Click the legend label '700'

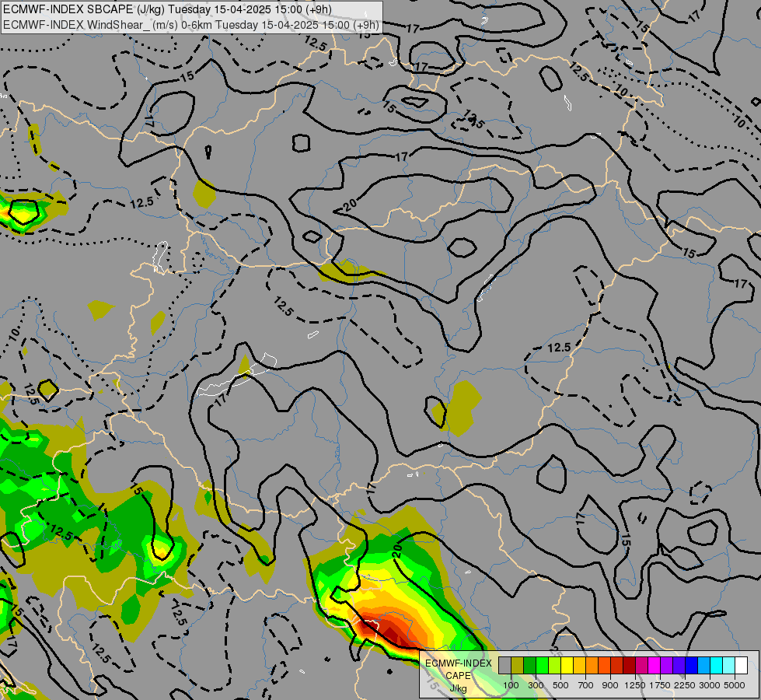point(586,685)
